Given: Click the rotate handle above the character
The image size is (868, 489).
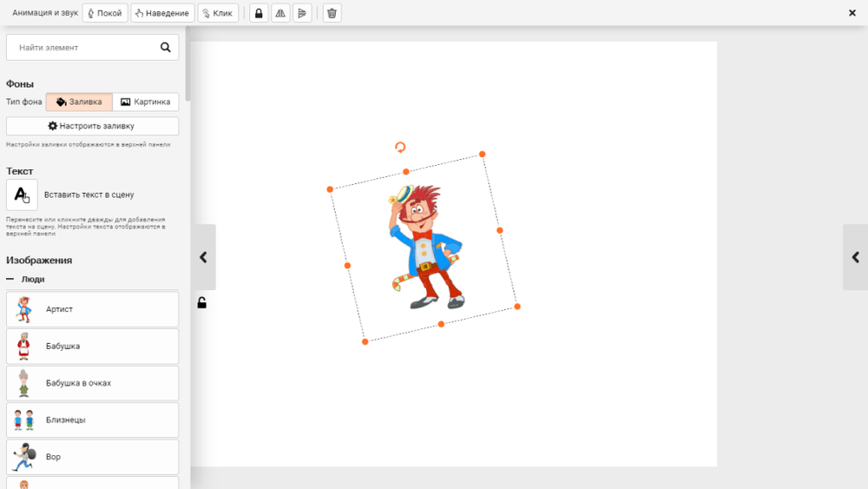Looking at the screenshot, I should pyautogui.click(x=400, y=148).
